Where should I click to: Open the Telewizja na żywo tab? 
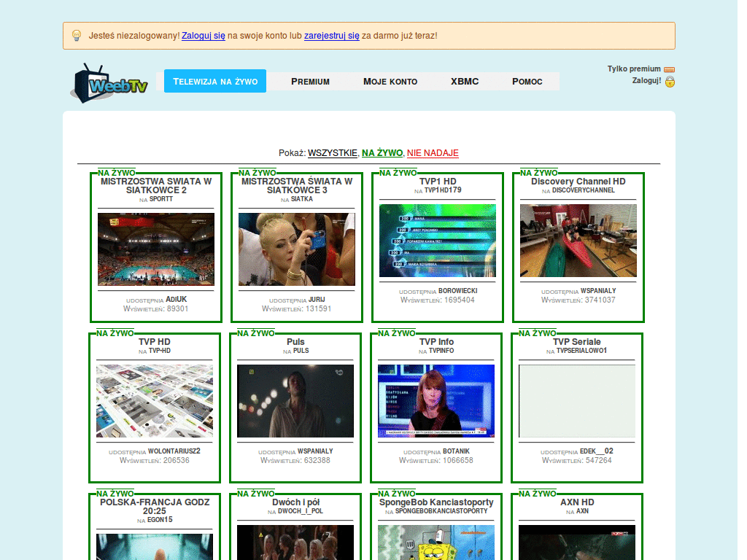[215, 82]
